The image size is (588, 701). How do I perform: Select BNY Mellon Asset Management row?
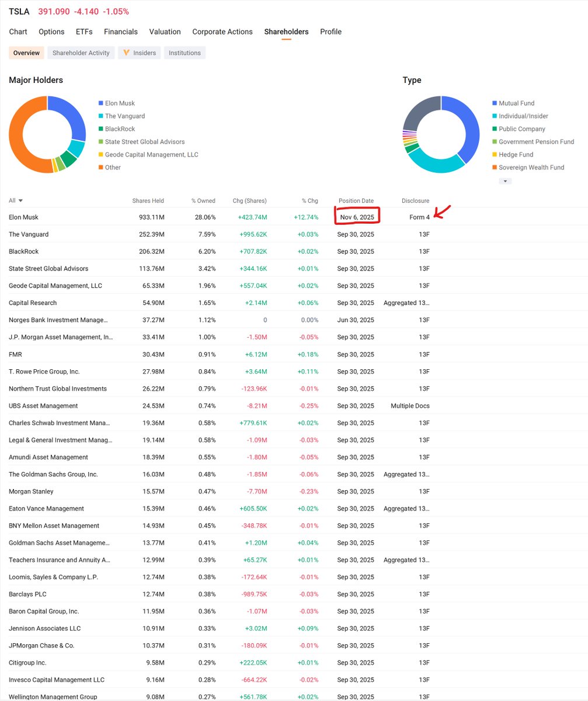[x=294, y=526]
